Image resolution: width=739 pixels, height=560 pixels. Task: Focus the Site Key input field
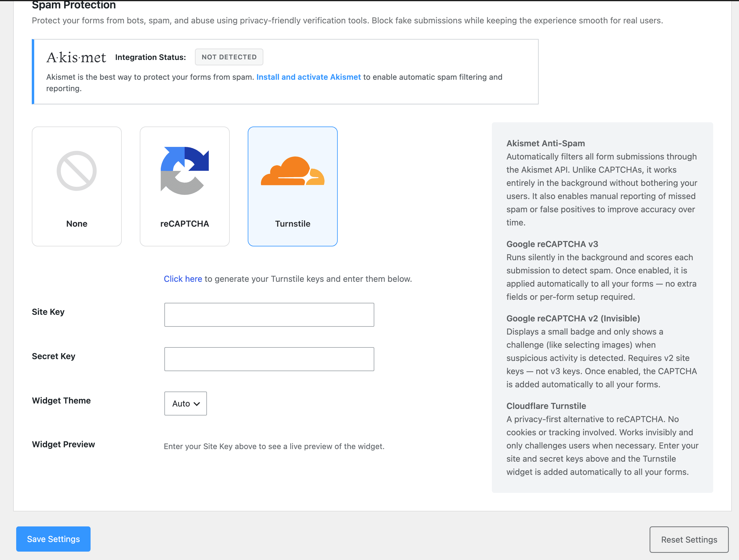pyautogui.click(x=269, y=314)
